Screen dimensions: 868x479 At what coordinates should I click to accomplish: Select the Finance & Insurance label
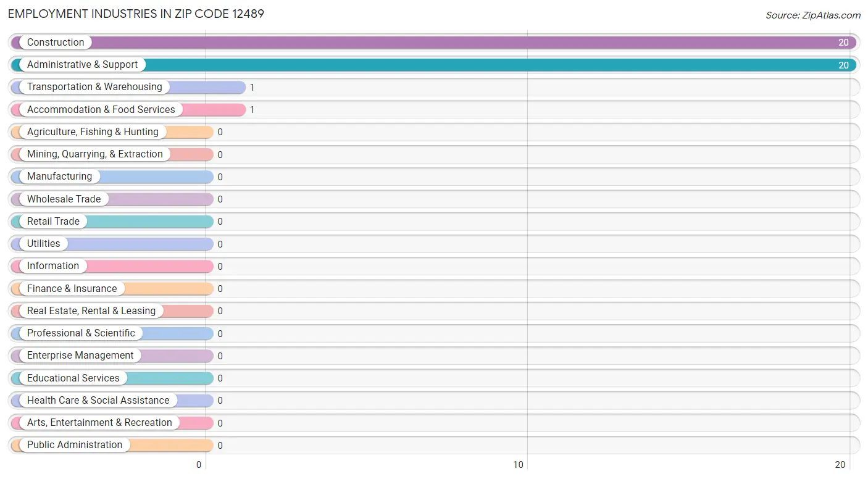72,289
